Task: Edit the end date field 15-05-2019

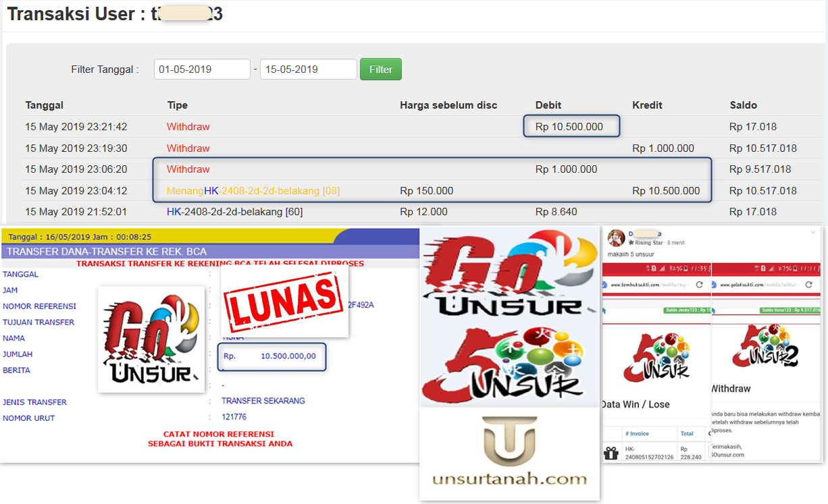Action: (x=309, y=69)
